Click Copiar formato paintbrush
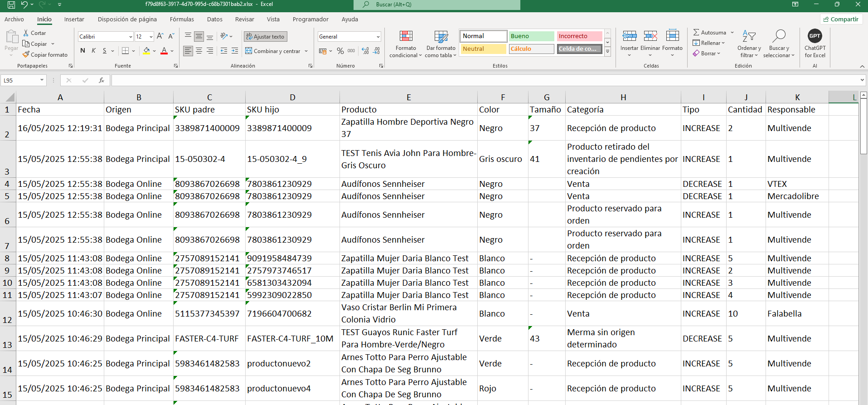Image resolution: width=868 pixels, height=405 pixels. 26,55
